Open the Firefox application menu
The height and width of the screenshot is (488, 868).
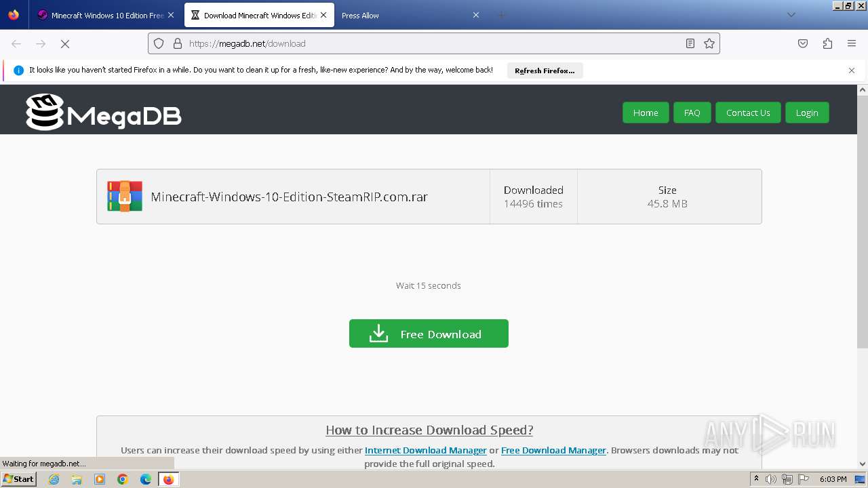852,43
